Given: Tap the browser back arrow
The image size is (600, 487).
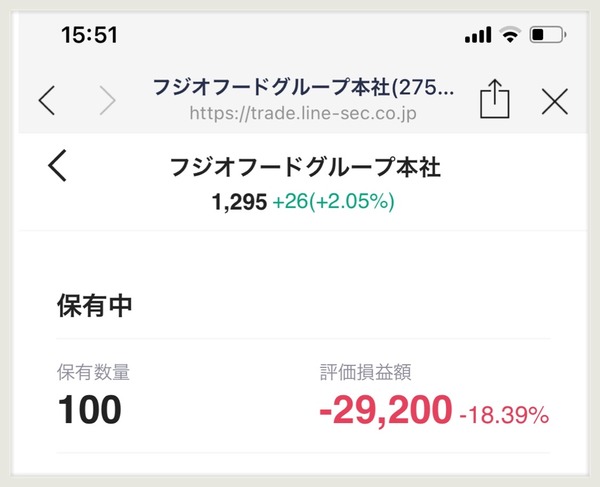Looking at the screenshot, I should 47,101.
